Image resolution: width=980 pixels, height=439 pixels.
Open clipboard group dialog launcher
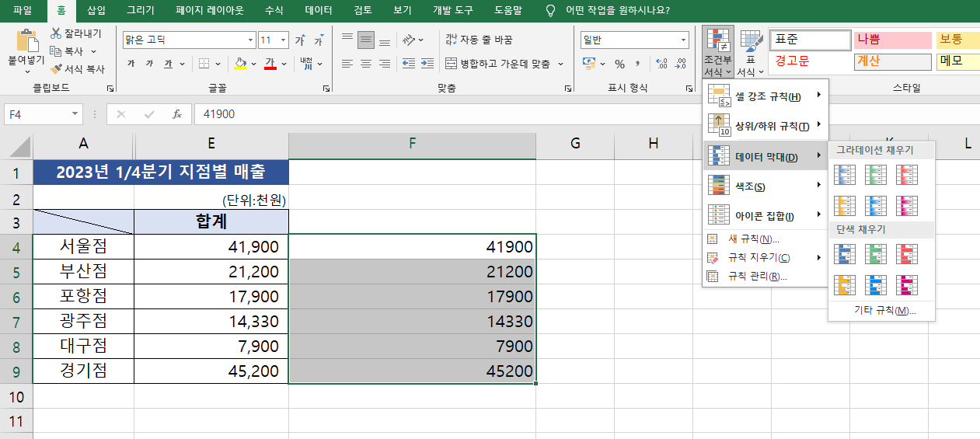click(110, 89)
